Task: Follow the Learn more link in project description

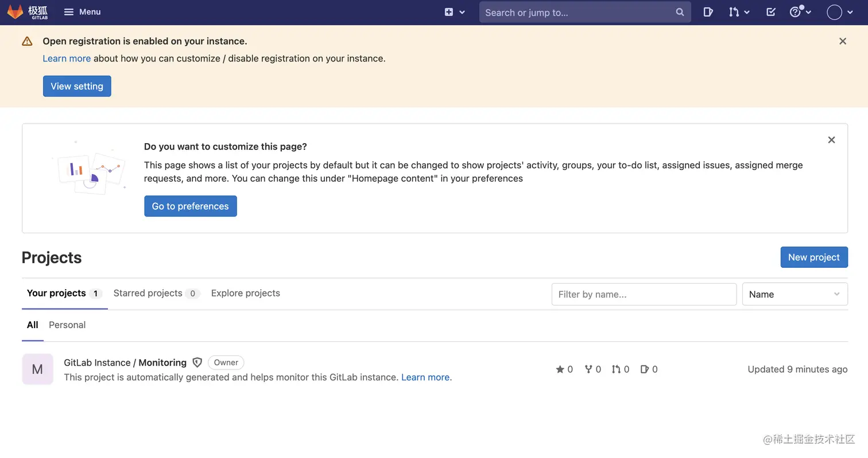Action: point(425,378)
